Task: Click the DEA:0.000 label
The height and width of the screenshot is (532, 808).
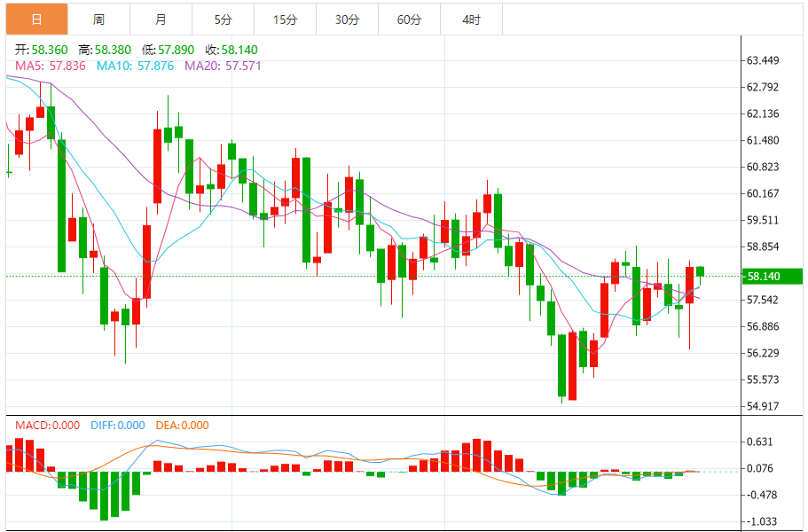Action: [183, 426]
